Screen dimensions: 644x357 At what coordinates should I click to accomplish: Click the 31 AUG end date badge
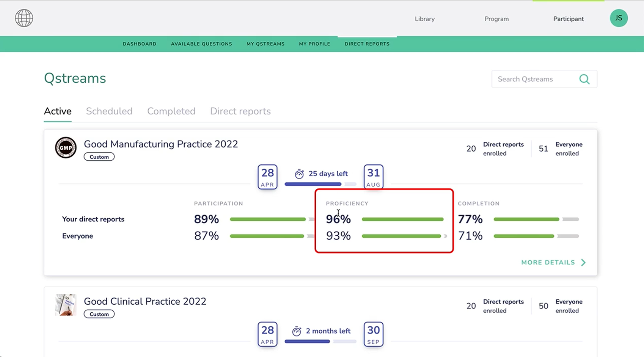[x=373, y=177]
